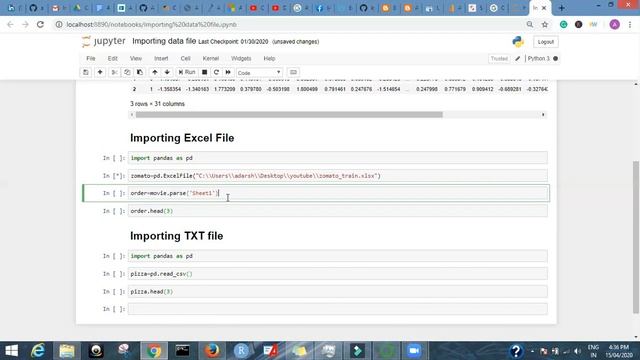
Task: Restart kernel and run all (fast-forward icon)
Action: click(x=228, y=72)
